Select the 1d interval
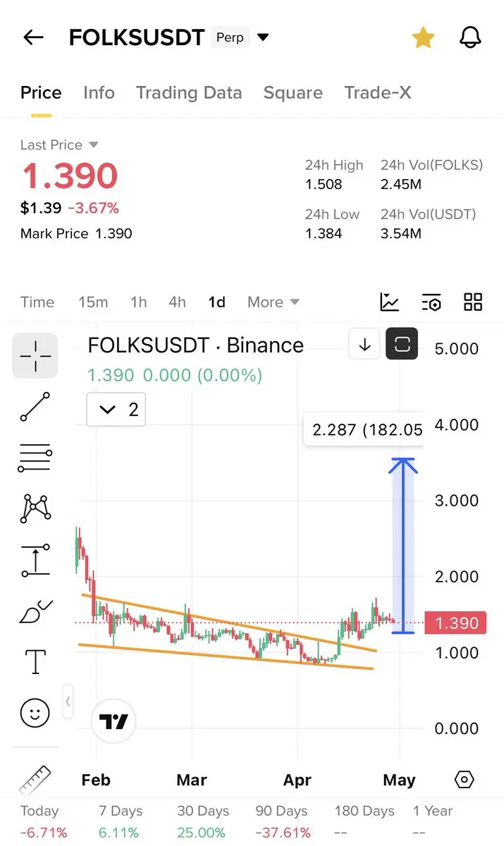This screenshot has height=846, width=504. click(x=217, y=302)
